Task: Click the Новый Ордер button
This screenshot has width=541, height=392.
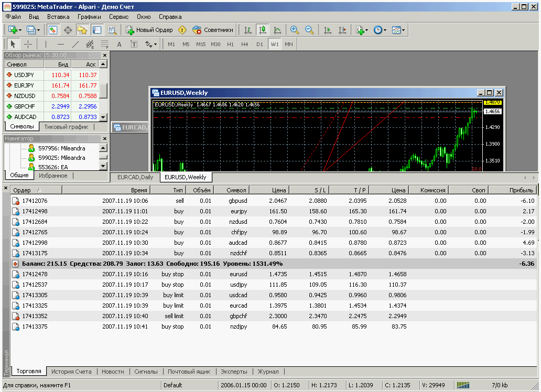Action: pos(149,30)
